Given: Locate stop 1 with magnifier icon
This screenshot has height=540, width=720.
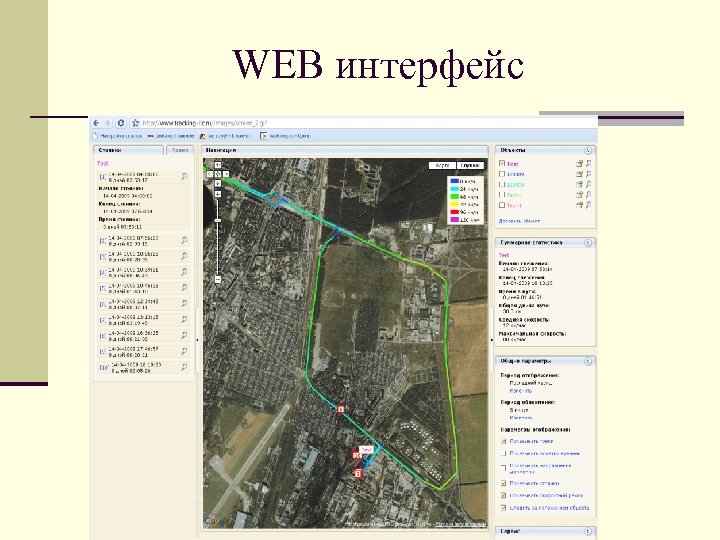Looking at the screenshot, I should (184, 176).
